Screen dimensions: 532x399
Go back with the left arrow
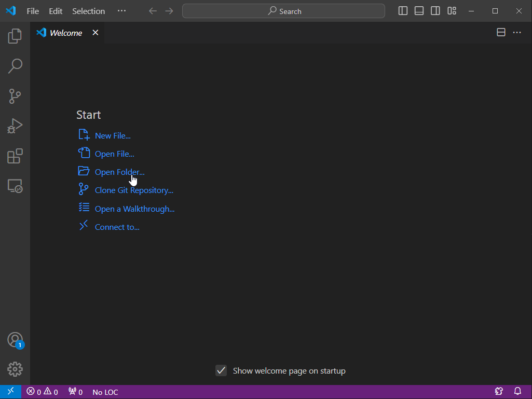tap(153, 11)
